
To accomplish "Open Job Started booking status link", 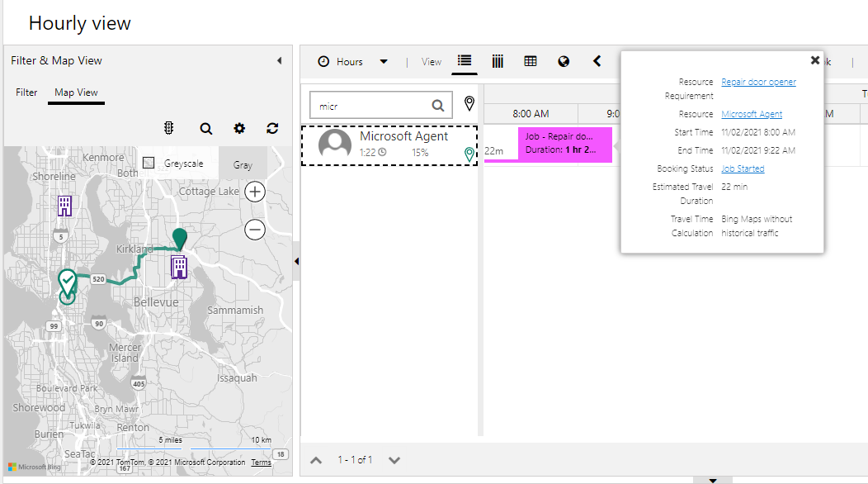I will point(743,168).
